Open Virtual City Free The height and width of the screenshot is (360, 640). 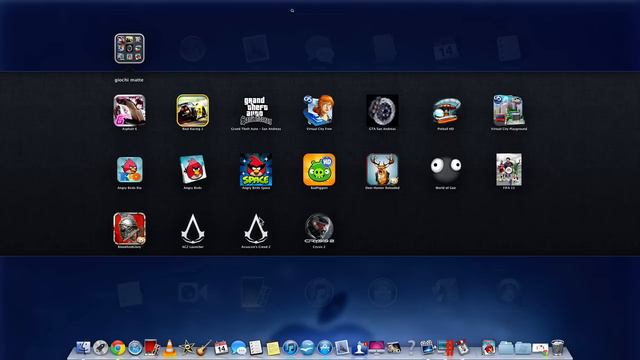click(319, 111)
